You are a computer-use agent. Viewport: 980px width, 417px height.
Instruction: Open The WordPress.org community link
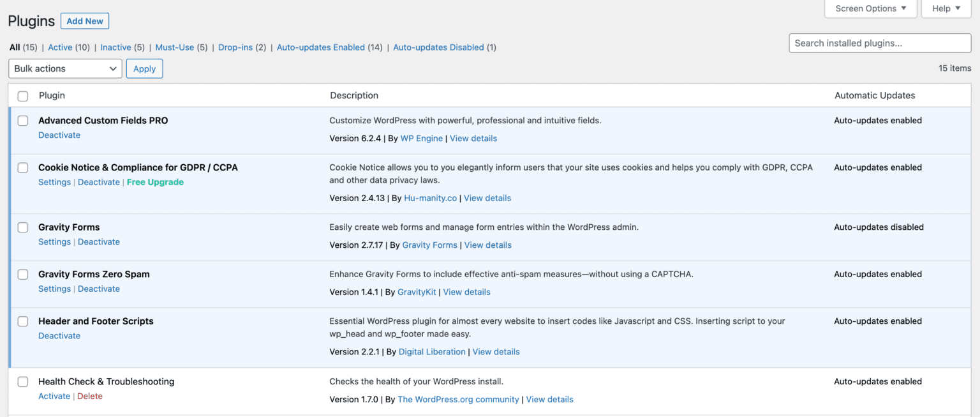click(x=458, y=400)
